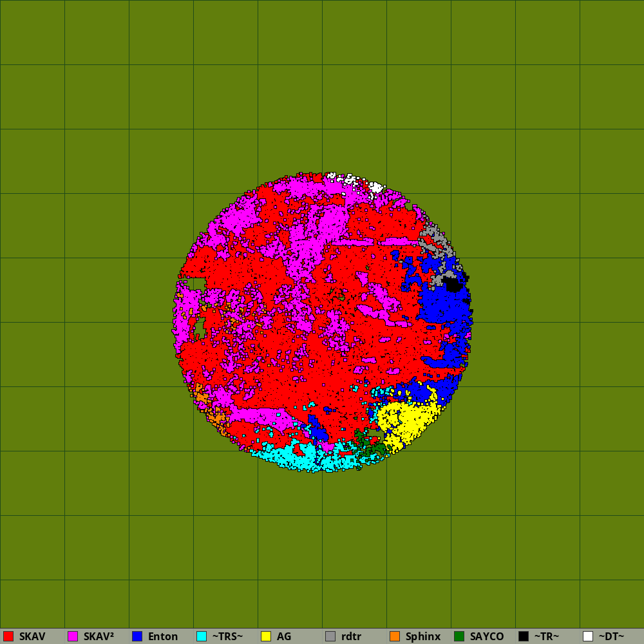Viewport: 644px width, 644px height.
Task: Click the cyan ~TRS~ legend swatch
Action: tap(202, 636)
